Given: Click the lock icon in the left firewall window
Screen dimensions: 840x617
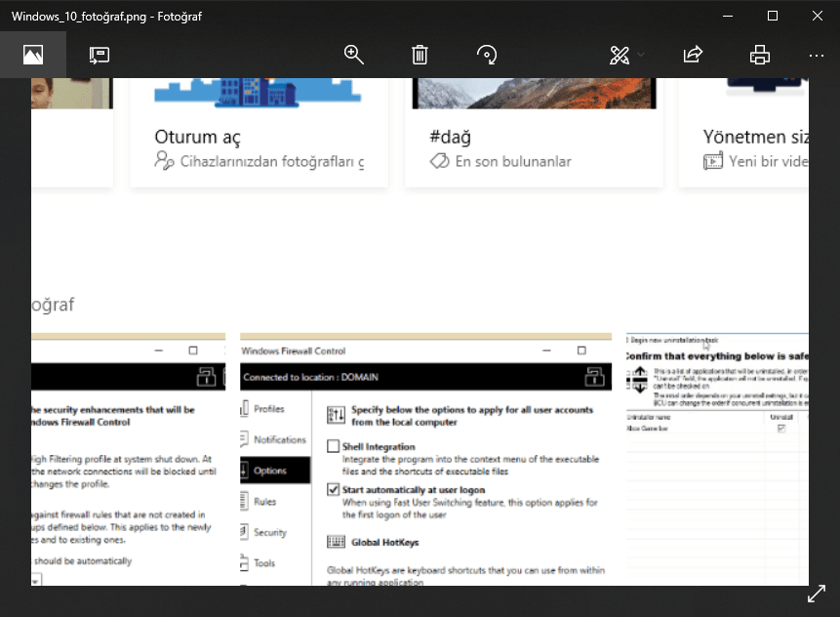Looking at the screenshot, I should point(206,377).
